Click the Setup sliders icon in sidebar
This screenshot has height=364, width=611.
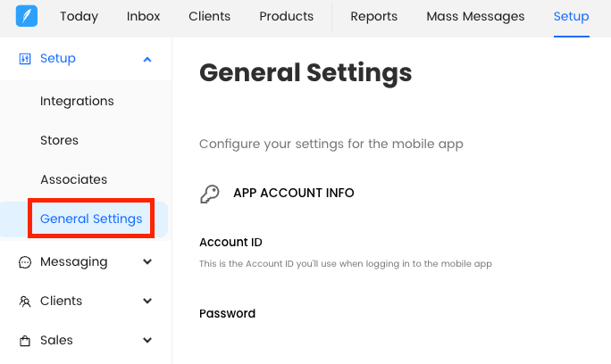[25, 59]
